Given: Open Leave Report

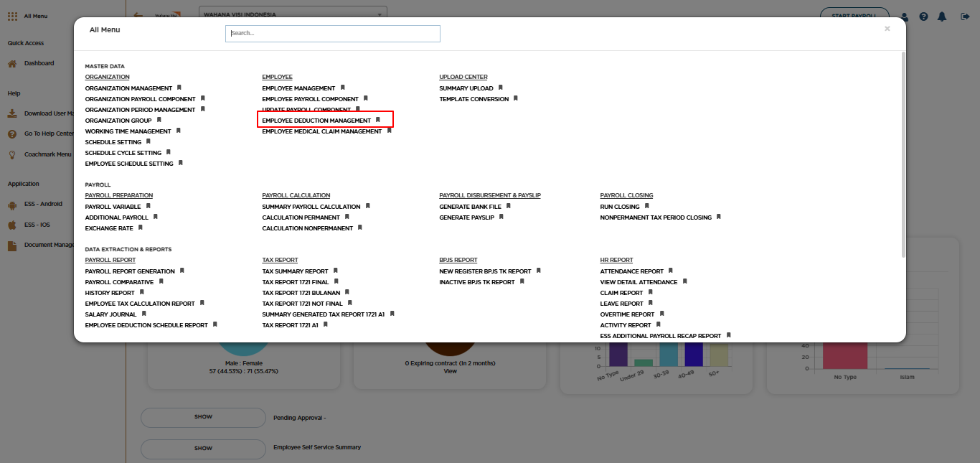Looking at the screenshot, I should pyautogui.click(x=621, y=304).
